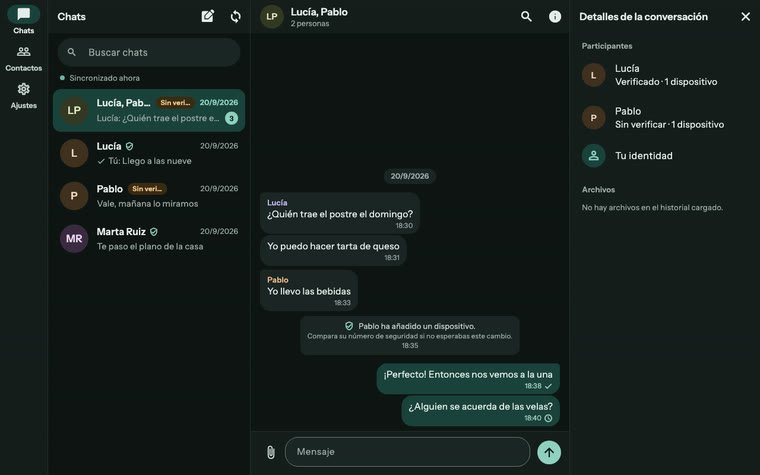Click the Pablo ha añadido un dispositivo notice

[x=410, y=335]
